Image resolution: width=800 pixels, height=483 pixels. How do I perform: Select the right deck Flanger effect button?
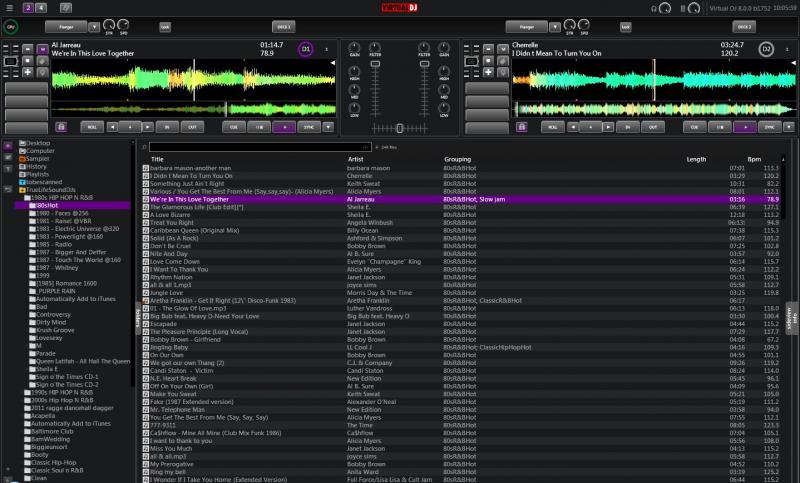coord(527,27)
